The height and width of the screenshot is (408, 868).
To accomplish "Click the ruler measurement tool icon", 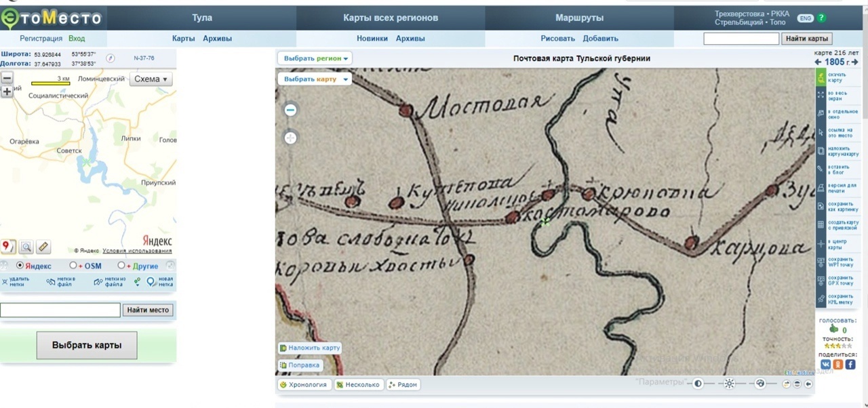I will tap(43, 247).
